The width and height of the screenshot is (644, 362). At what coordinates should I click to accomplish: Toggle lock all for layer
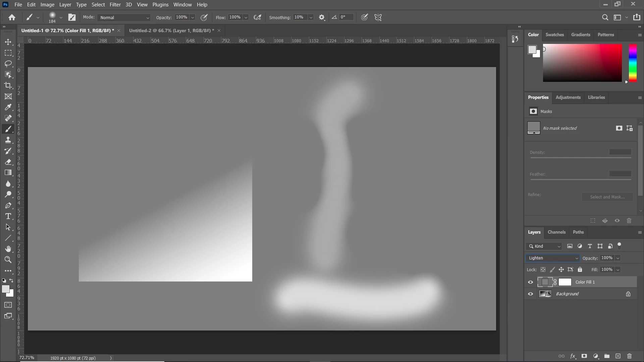coord(580,269)
